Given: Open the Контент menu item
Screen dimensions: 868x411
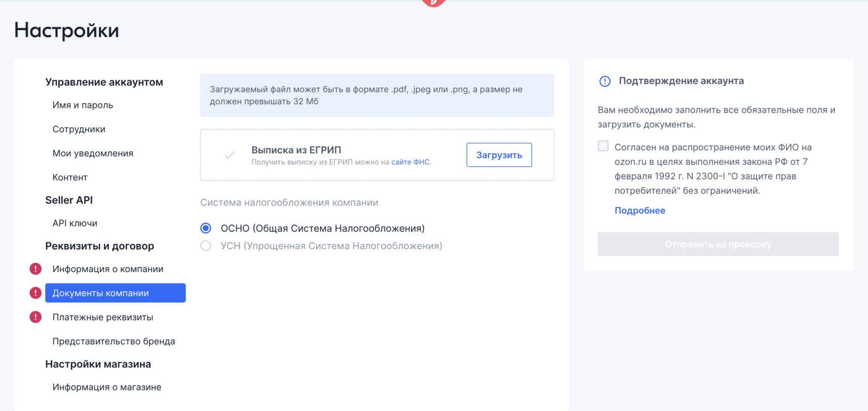Looking at the screenshot, I should pyautogui.click(x=70, y=177).
